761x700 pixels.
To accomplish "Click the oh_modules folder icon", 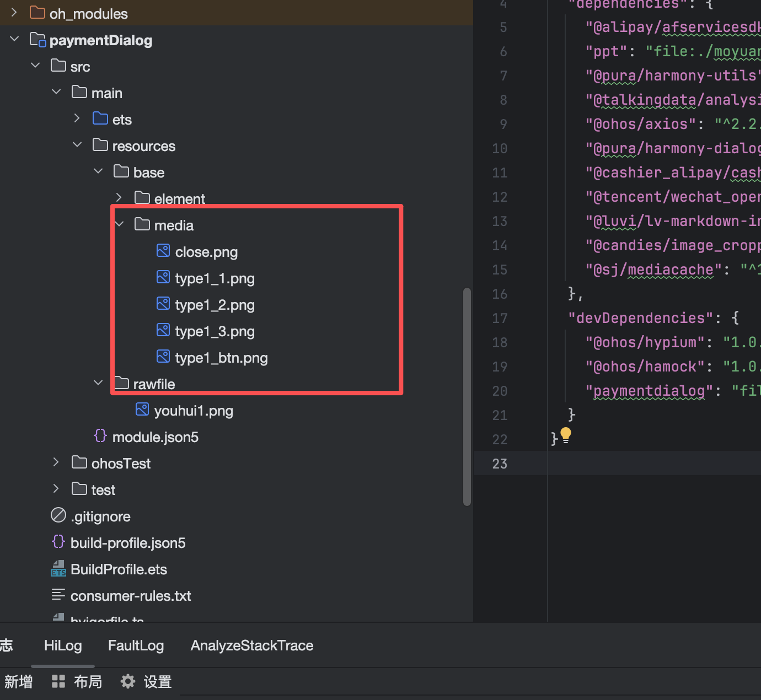I will point(37,12).
